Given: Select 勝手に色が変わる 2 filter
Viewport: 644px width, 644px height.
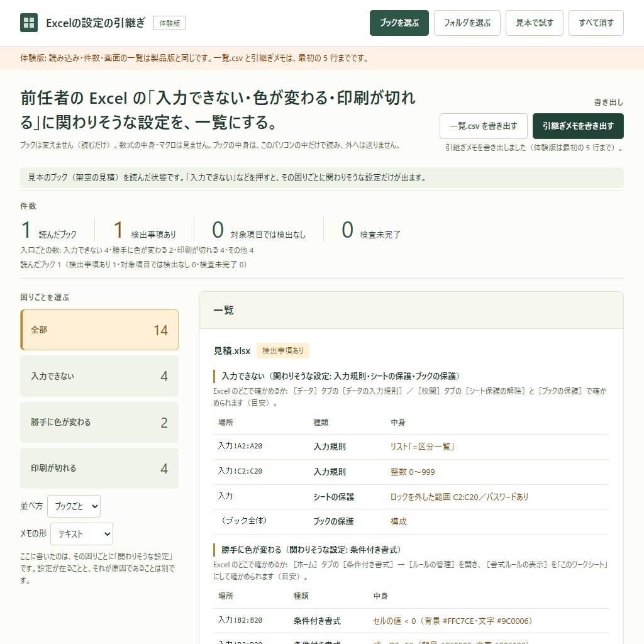Looking at the screenshot, I should (99, 422).
